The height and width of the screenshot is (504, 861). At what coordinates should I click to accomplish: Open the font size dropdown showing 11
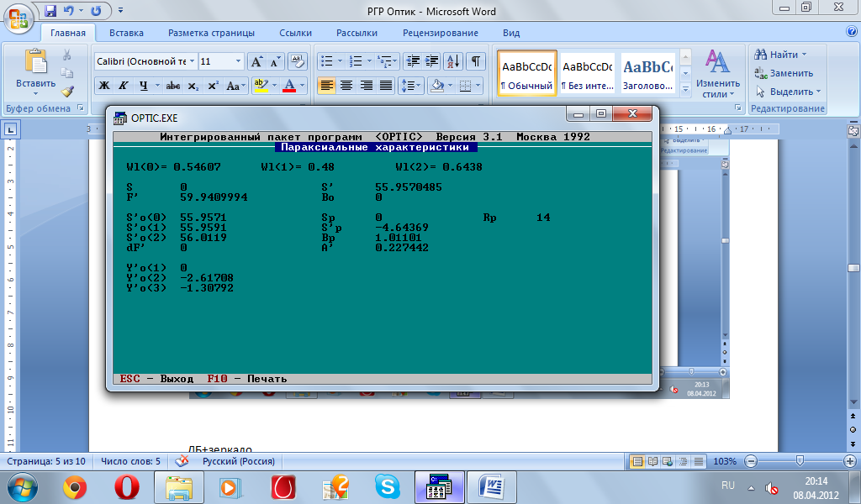click(x=238, y=61)
